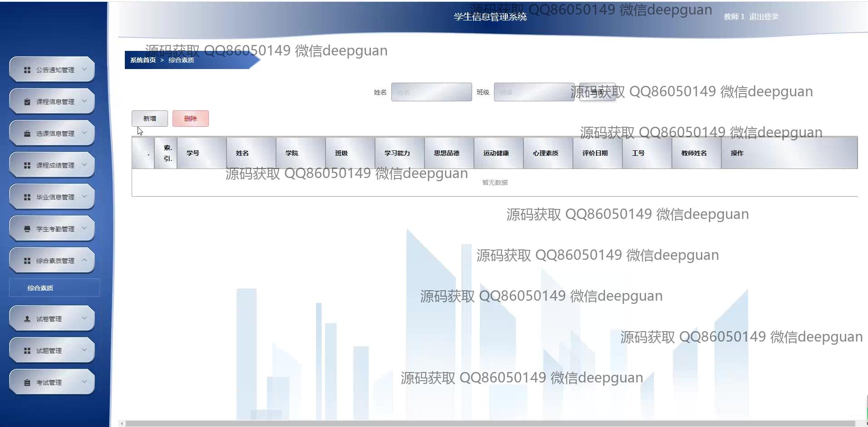Click the 退出登录 link
This screenshot has width=868, height=427.
pos(764,17)
